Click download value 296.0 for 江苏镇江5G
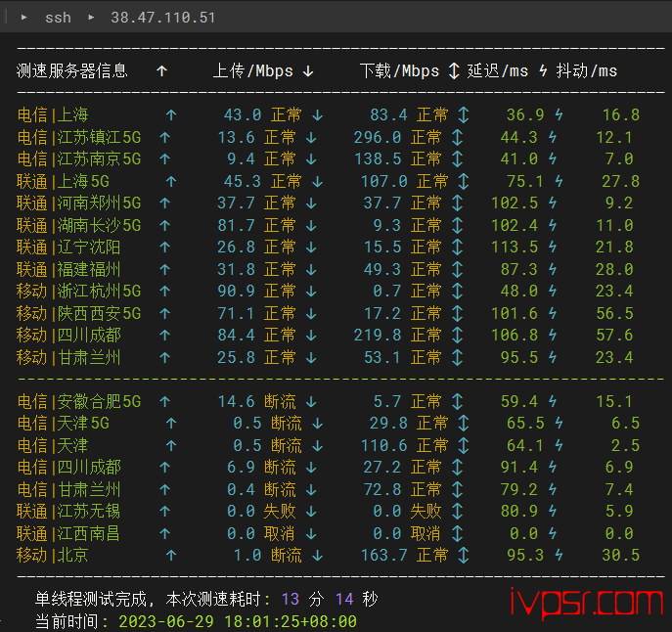The image size is (672, 632). (378, 137)
